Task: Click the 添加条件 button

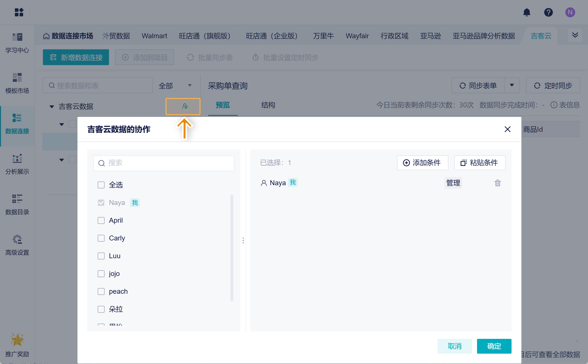Action: 422,163
